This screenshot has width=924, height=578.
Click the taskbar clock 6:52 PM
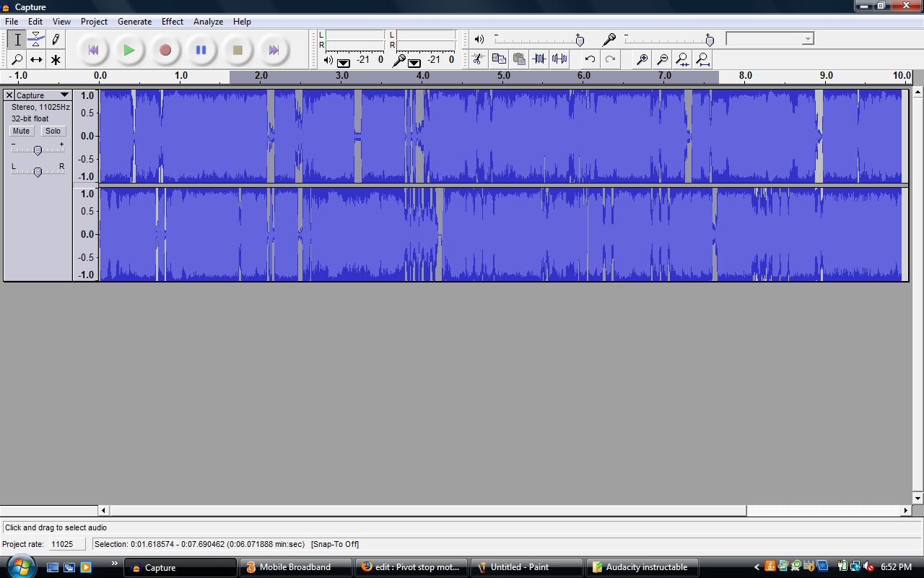pyautogui.click(x=897, y=567)
